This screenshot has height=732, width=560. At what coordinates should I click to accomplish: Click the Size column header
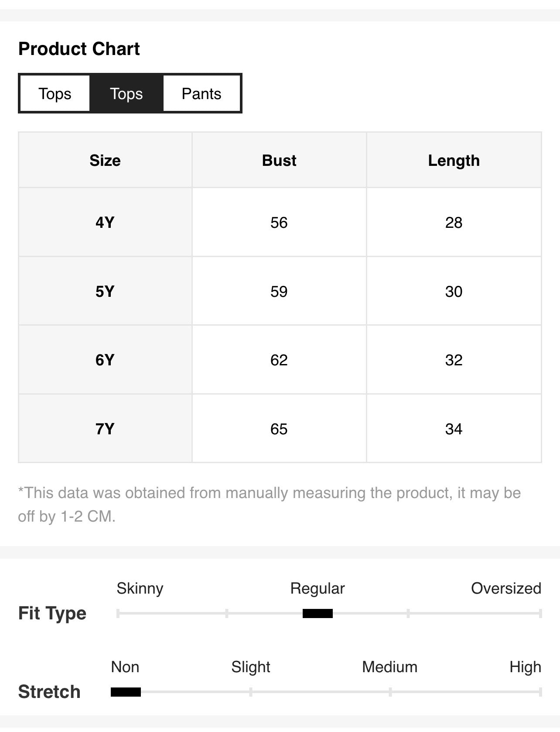click(x=105, y=160)
